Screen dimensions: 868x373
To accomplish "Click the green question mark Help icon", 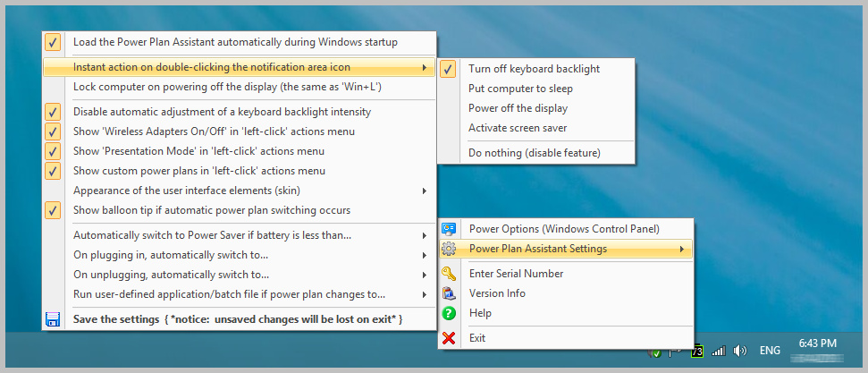I will [x=449, y=313].
